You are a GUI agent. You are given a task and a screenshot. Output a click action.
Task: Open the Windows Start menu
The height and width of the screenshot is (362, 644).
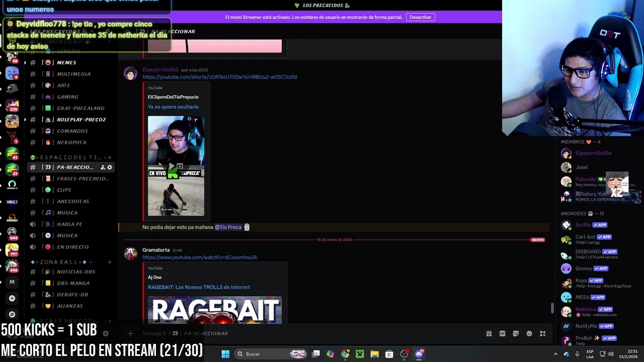pyautogui.click(x=225, y=354)
